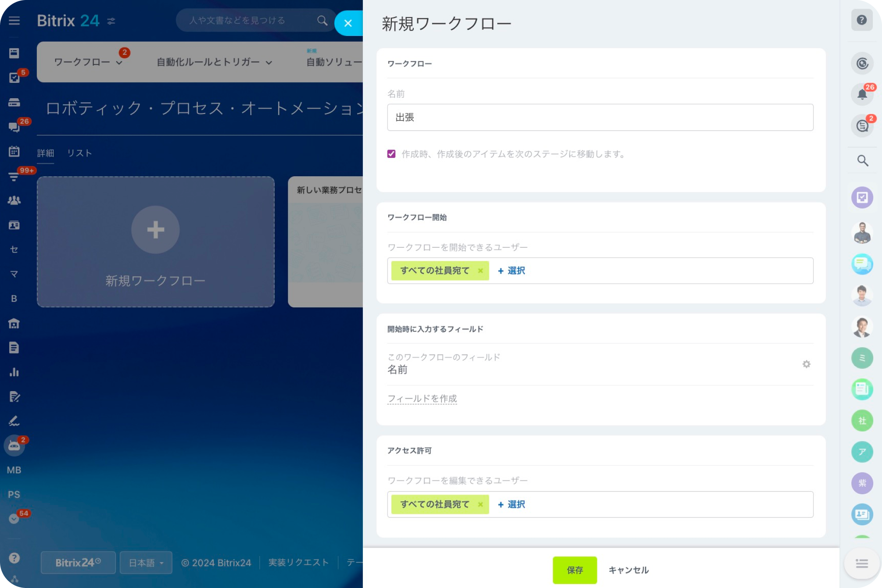
Task: Open the gear settings for the 名前 field
Action: click(x=806, y=364)
